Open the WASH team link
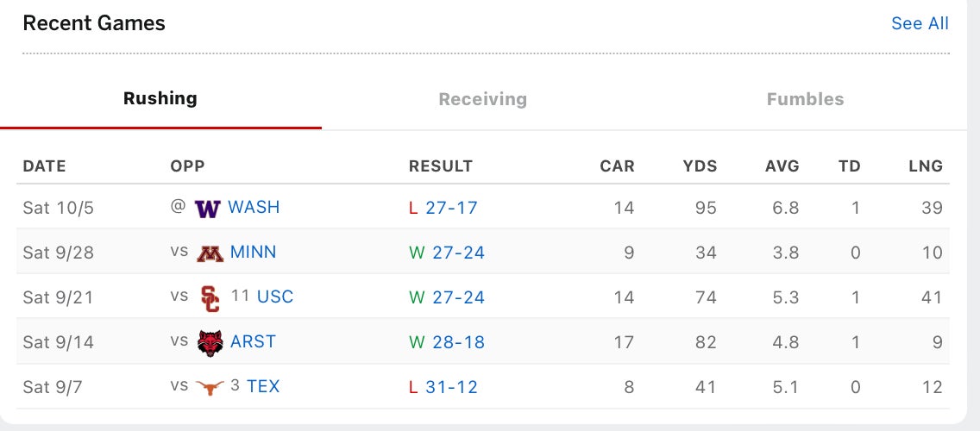Screen dimensions: 980x431 [254, 208]
